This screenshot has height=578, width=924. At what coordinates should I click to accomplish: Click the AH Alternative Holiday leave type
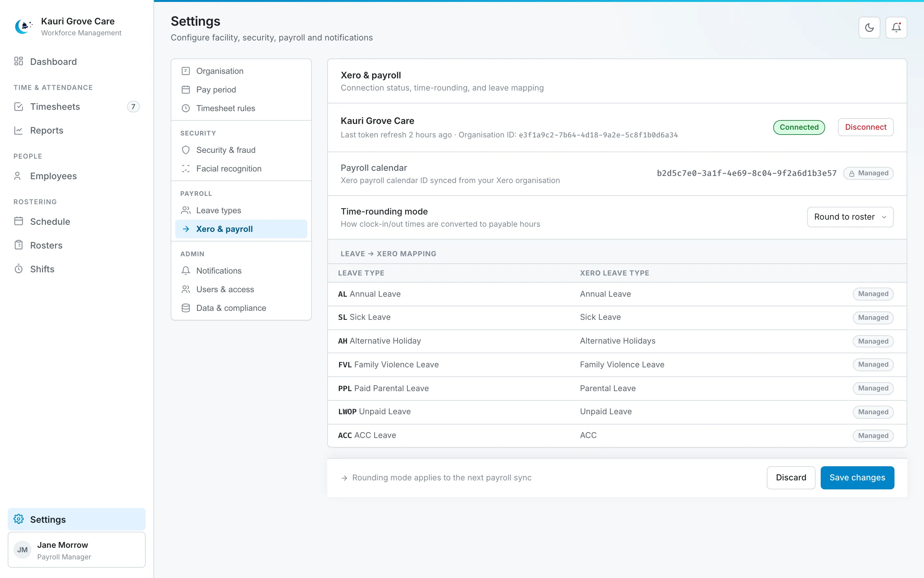coord(380,341)
